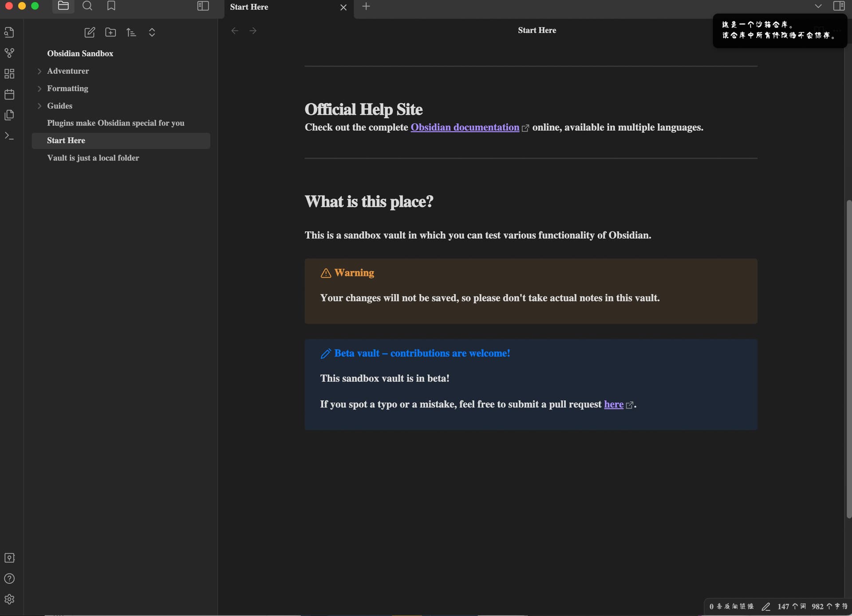Click the Official Help Site heading

[x=363, y=110]
